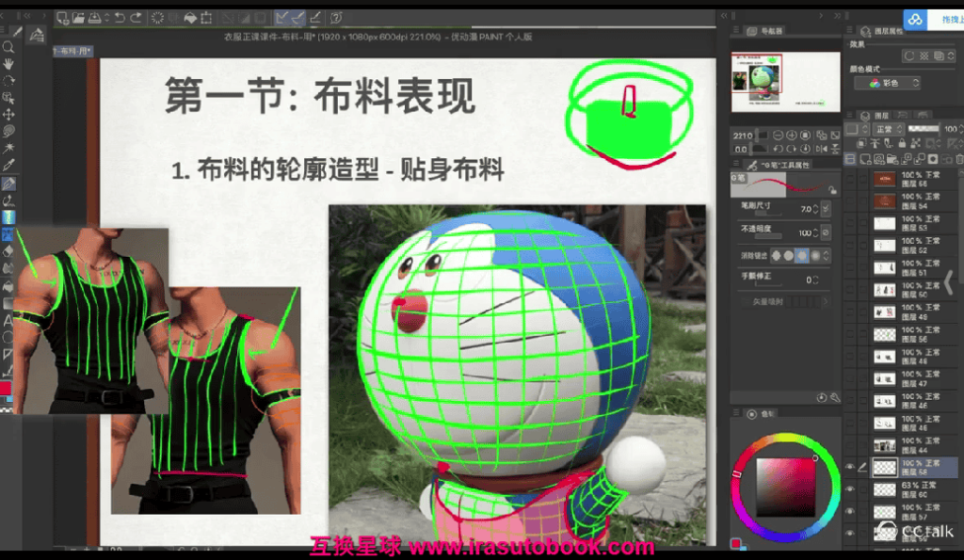This screenshot has width=964, height=560.
Task: Adjust the 笔刷尺寸 brush size slider
Action: click(x=768, y=214)
